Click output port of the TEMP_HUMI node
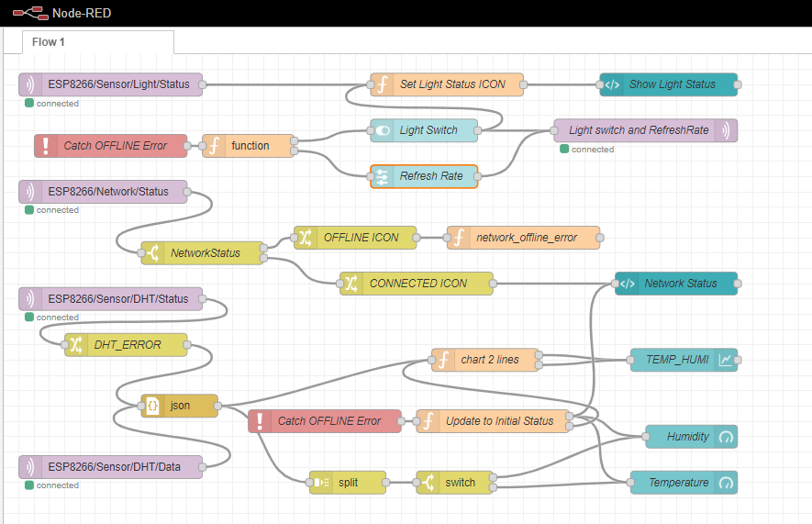This screenshot has width=812, height=524. coord(738,360)
